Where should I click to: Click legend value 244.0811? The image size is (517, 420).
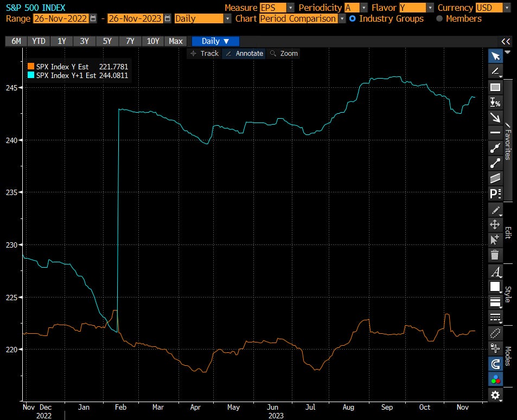click(x=114, y=75)
